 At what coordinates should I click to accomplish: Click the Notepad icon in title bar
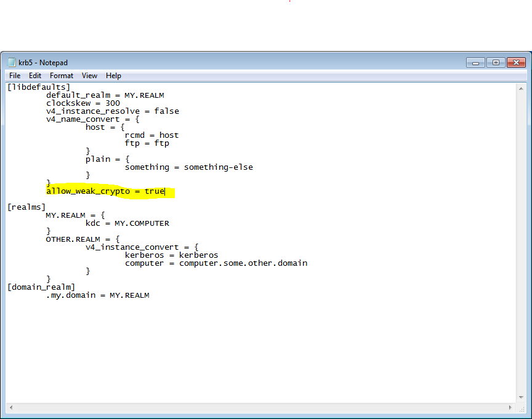(12, 62)
